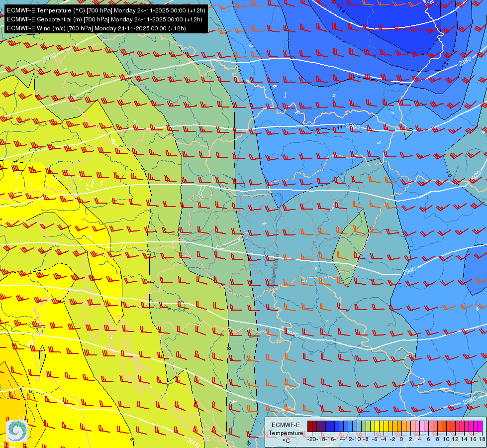Click the 8 tick label in the legend

click(x=437, y=440)
